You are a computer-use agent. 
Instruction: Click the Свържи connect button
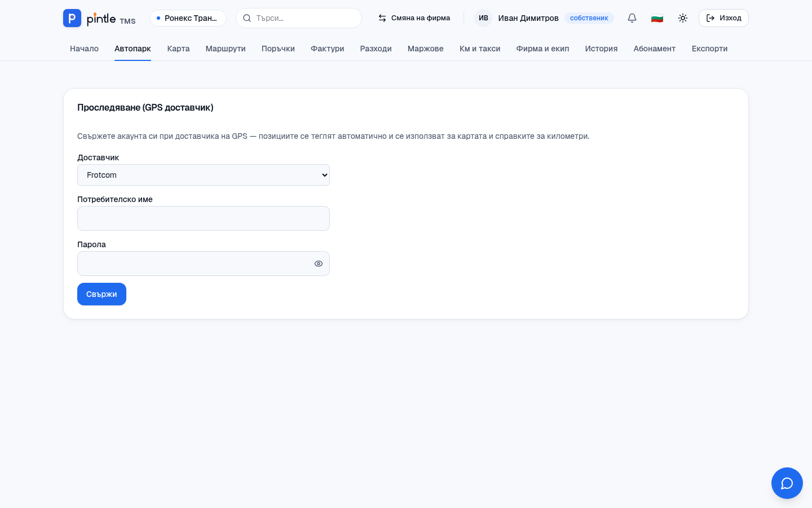pos(101,294)
